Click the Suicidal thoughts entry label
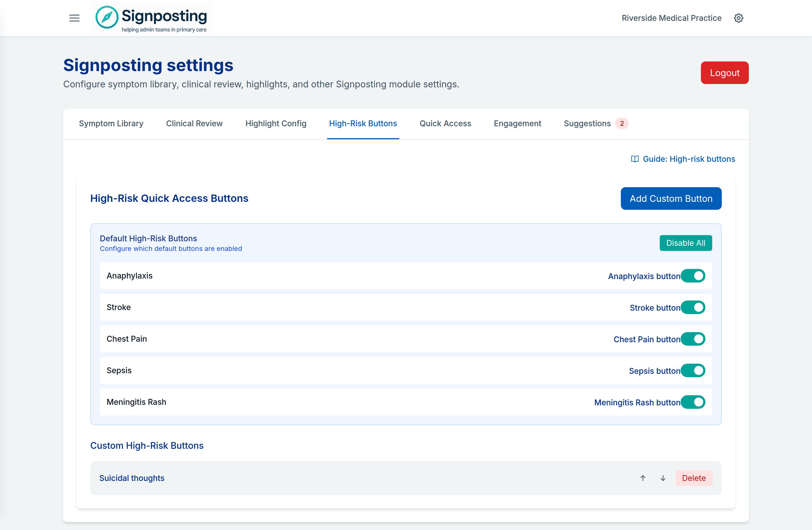This screenshot has width=812, height=530. click(x=132, y=478)
